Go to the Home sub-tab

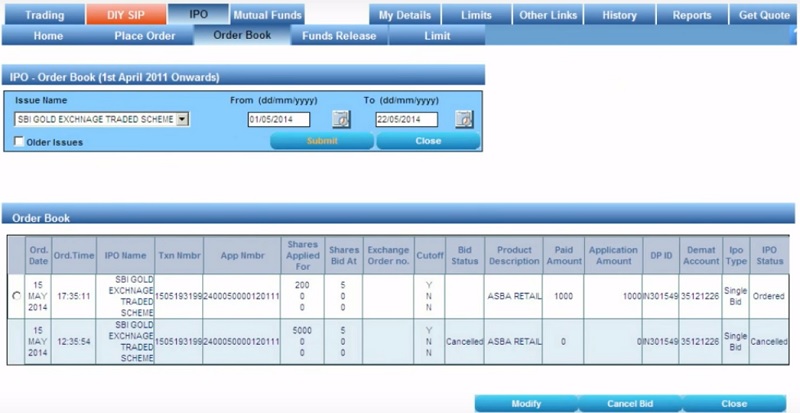tap(48, 36)
